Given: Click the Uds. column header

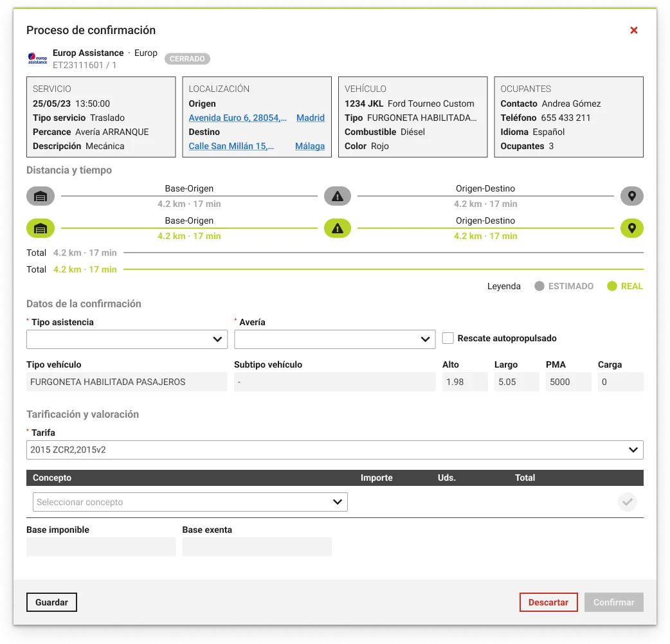Looking at the screenshot, I should 446,478.
